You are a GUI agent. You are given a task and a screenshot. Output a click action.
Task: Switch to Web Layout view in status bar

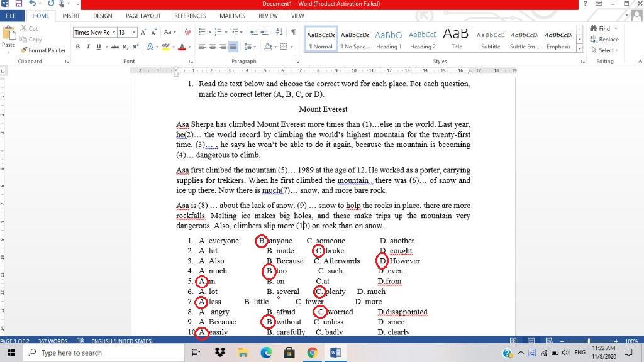point(548,341)
